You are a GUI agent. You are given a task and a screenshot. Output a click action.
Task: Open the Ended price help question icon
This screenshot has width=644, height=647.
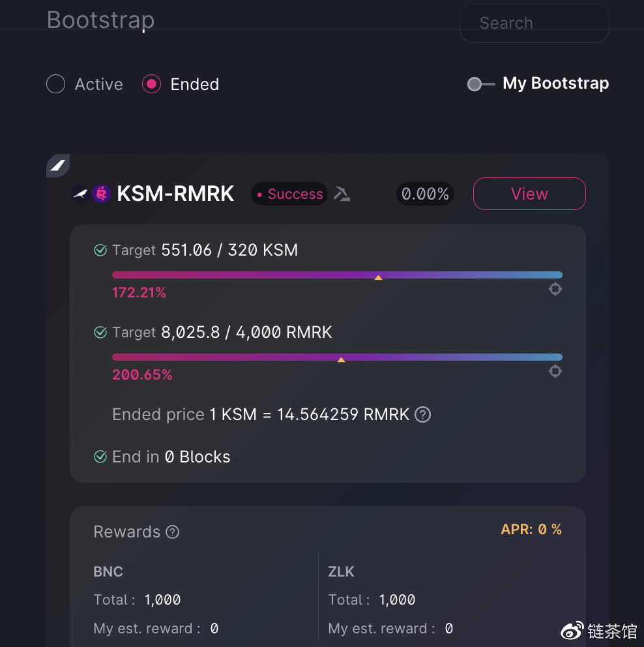(x=422, y=414)
